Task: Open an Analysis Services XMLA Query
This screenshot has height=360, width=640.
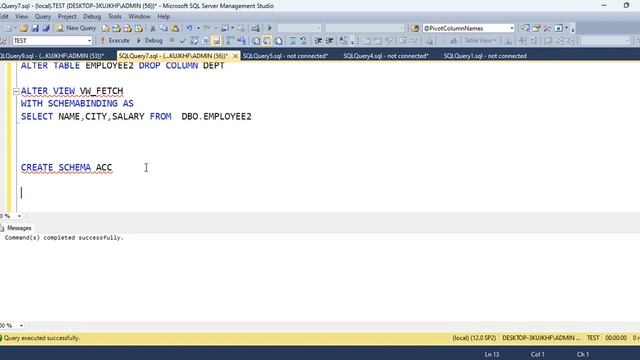Action: [139, 28]
